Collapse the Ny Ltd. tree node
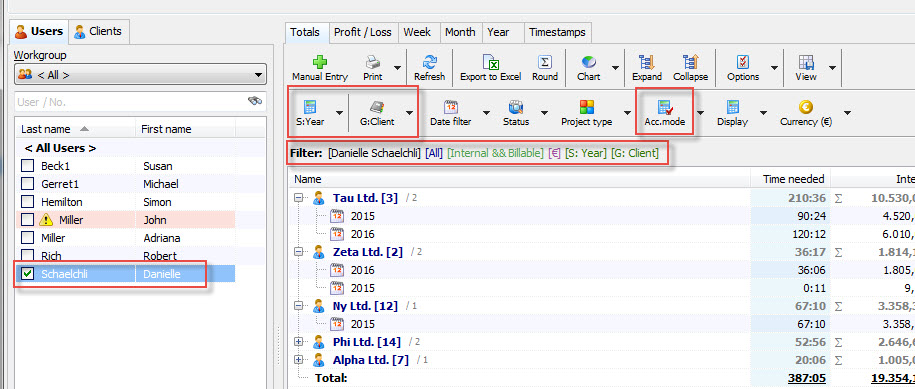Viewport: 915px width, 389px height. pos(299,306)
